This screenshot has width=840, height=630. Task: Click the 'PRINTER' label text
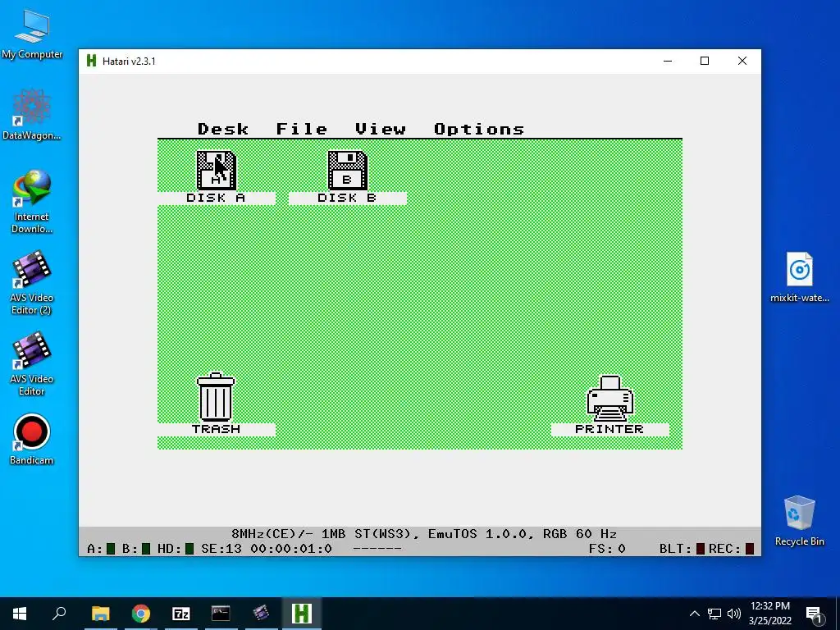[x=609, y=429]
